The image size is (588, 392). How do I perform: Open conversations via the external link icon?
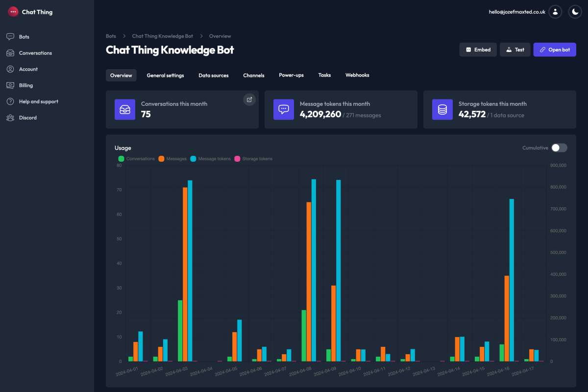[x=249, y=99]
